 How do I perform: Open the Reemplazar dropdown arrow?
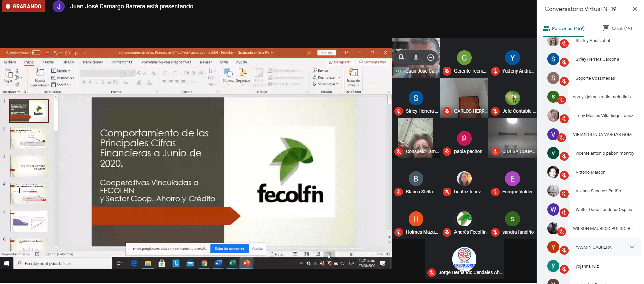[339, 77]
